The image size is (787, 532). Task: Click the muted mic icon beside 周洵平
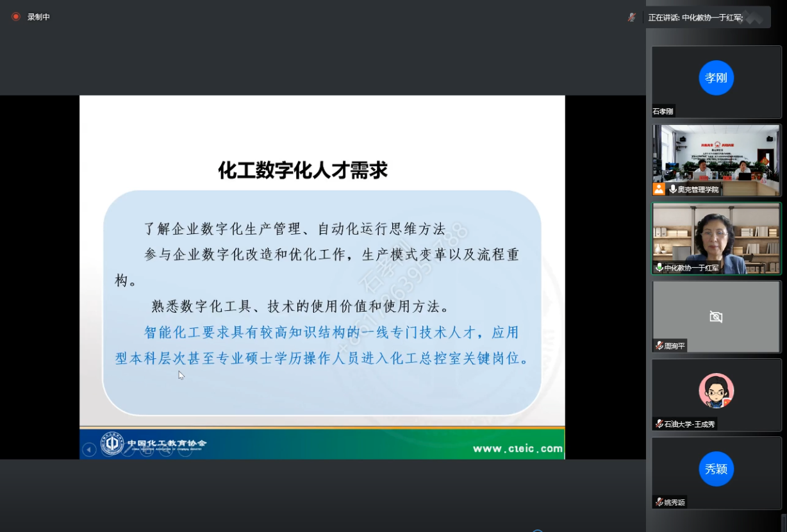659,345
